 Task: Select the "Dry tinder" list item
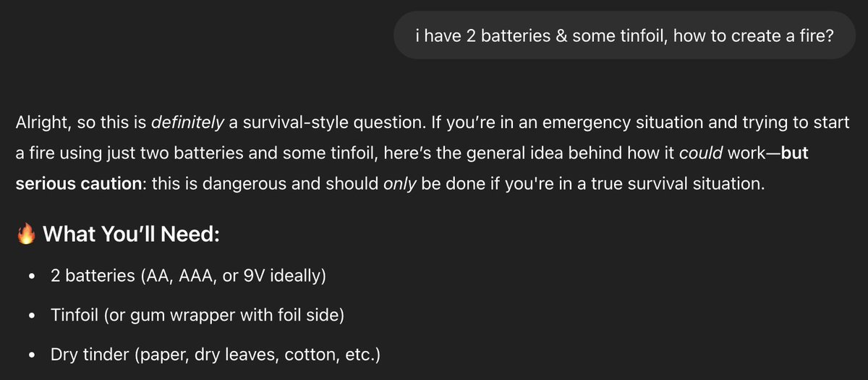216,355
